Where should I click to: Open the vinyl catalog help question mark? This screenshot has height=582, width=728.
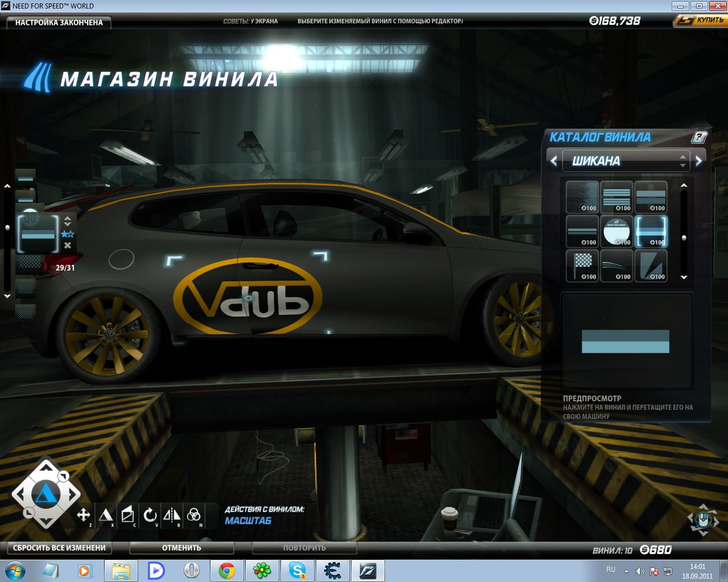698,137
